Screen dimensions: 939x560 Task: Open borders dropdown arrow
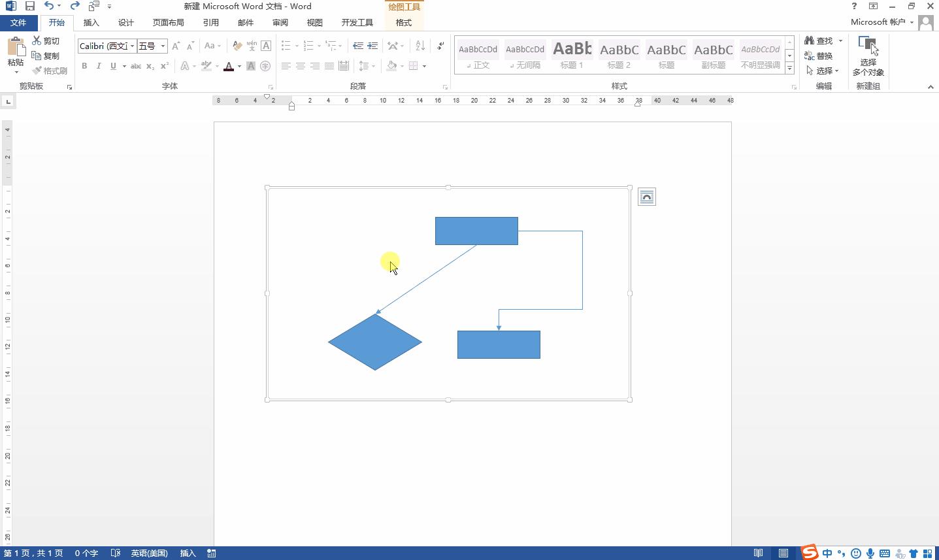(x=424, y=66)
